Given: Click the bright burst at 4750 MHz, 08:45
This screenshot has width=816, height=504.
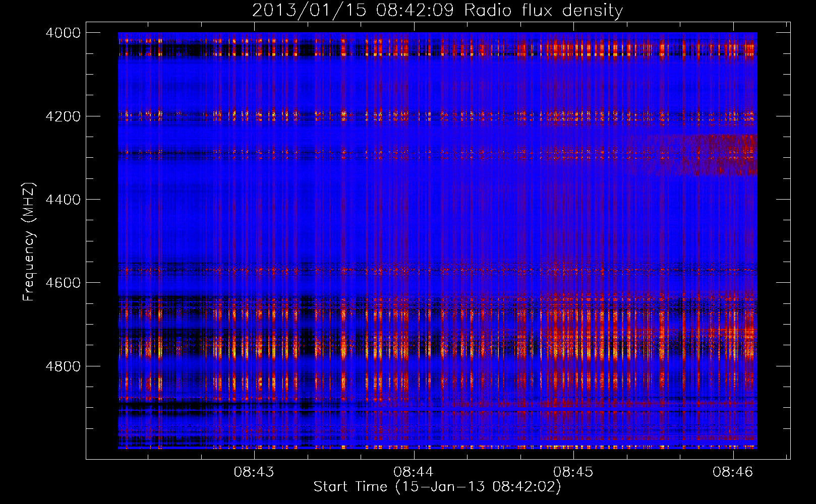Looking at the screenshot, I should [x=573, y=346].
